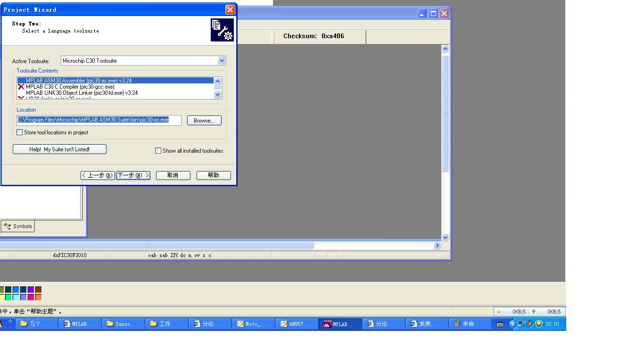644x362 pixels.
Task: Enable Store tool locations in project
Action: point(20,132)
